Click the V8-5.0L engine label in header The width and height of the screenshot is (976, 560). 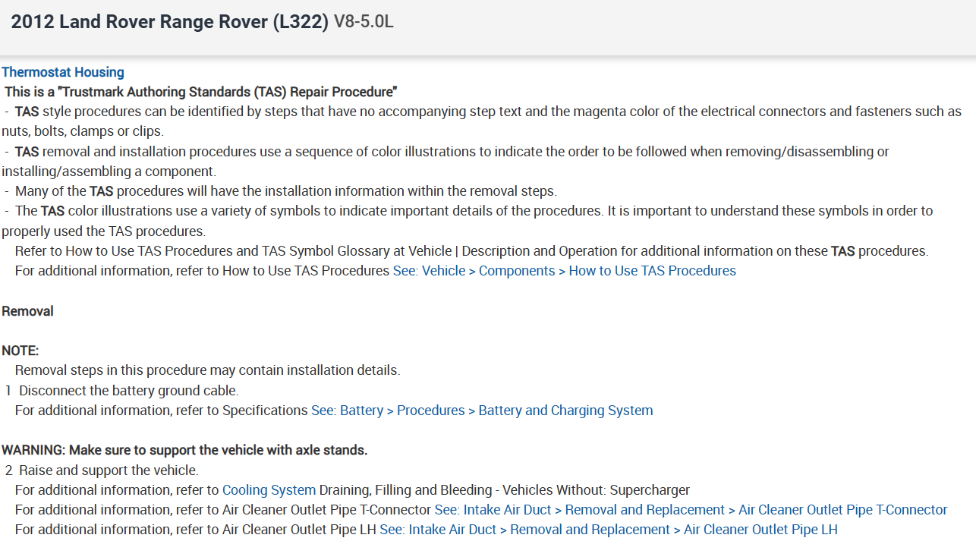pyautogui.click(x=364, y=22)
